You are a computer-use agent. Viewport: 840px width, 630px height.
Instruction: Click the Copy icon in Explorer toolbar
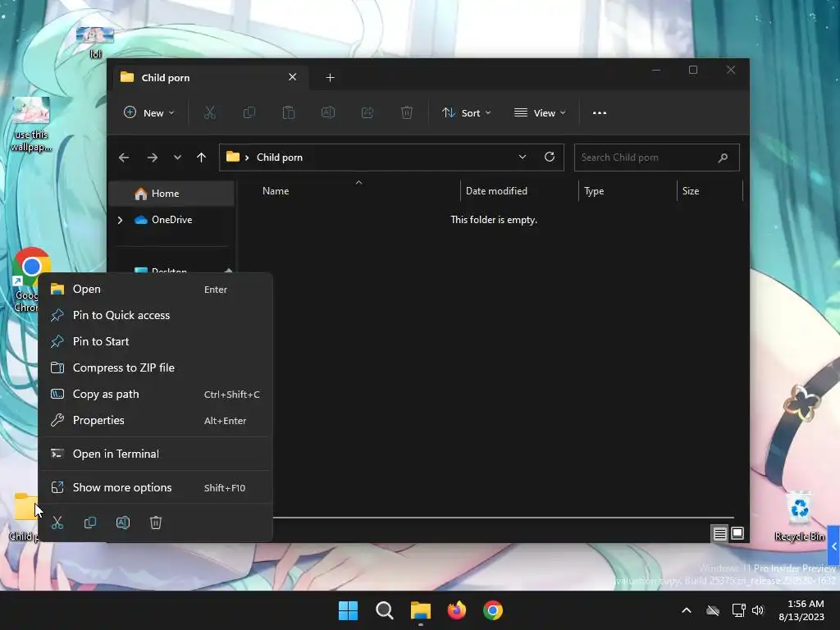pos(249,113)
